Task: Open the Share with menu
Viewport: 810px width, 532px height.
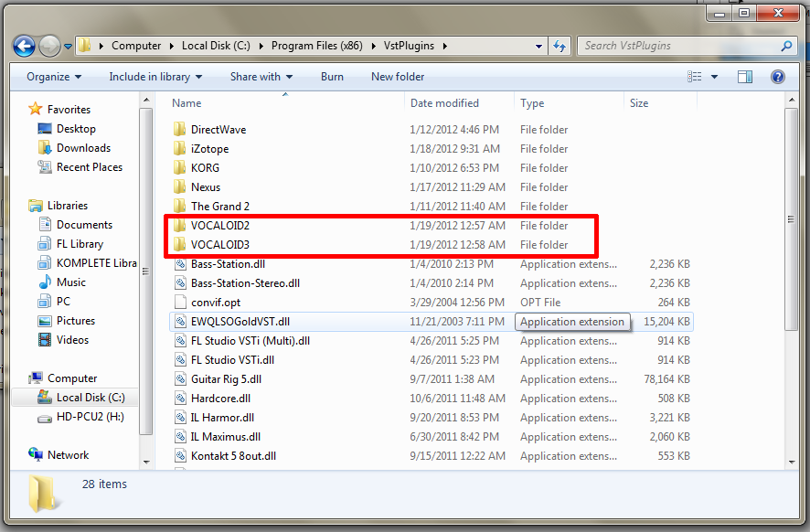Action: 261,77
